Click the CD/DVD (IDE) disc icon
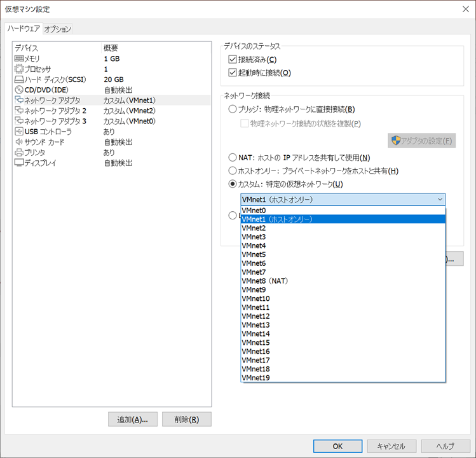This screenshot has height=458, width=476. (19, 90)
